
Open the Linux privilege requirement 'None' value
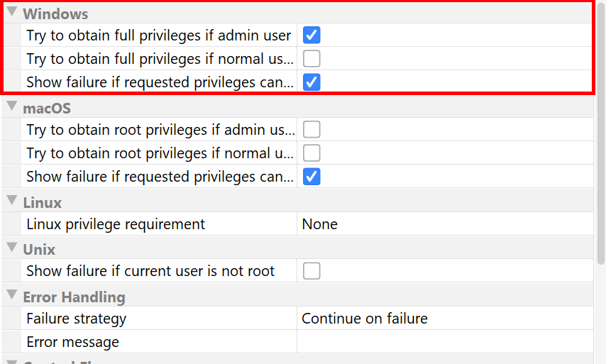(x=319, y=224)
